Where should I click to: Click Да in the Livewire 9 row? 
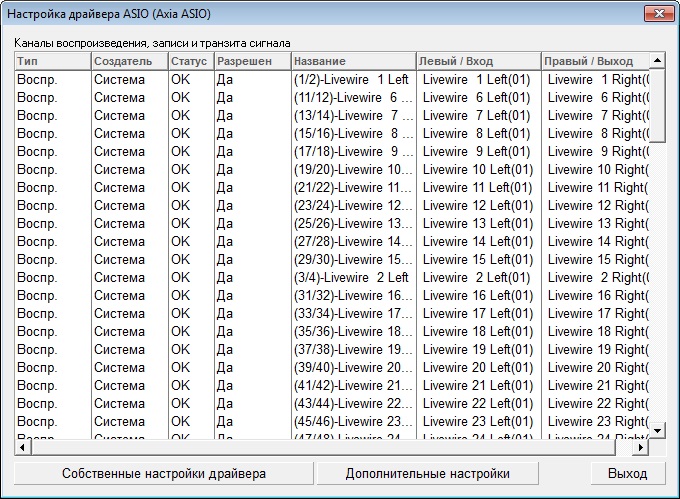click(225, 151)
